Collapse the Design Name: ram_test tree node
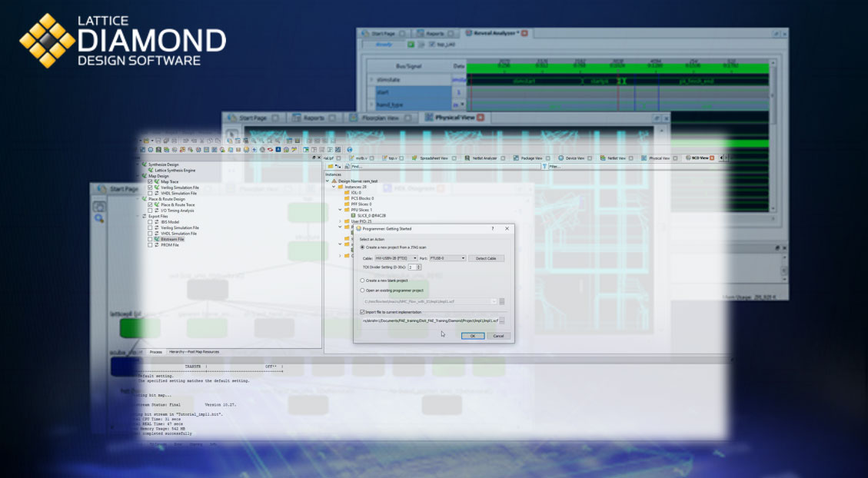Viewport: 868px width, 478px height. pyautogui.click(x=328, y=181)
